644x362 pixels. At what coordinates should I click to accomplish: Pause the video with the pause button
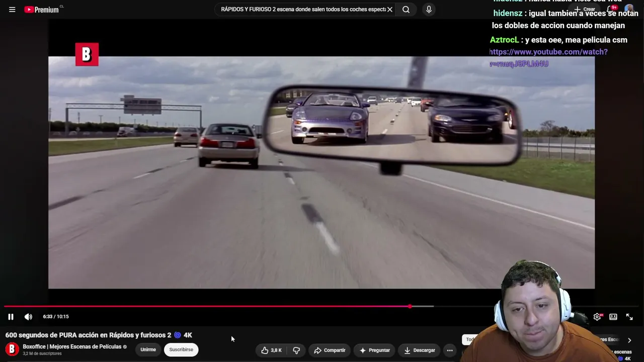point(11,317)
